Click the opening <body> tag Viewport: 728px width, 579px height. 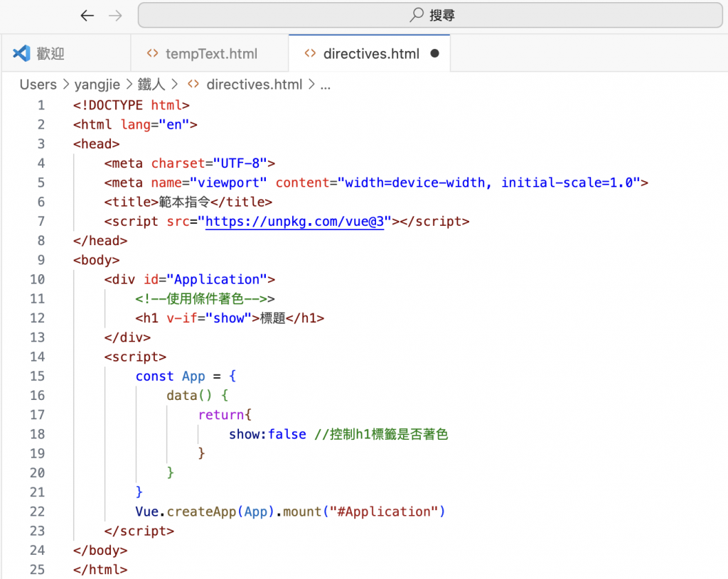pos(96,260)
